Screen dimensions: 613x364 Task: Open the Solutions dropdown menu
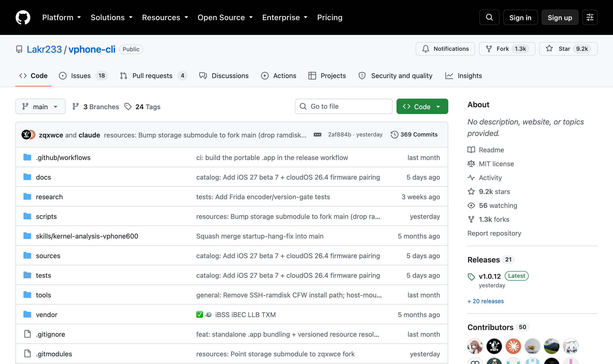[112, 17]
